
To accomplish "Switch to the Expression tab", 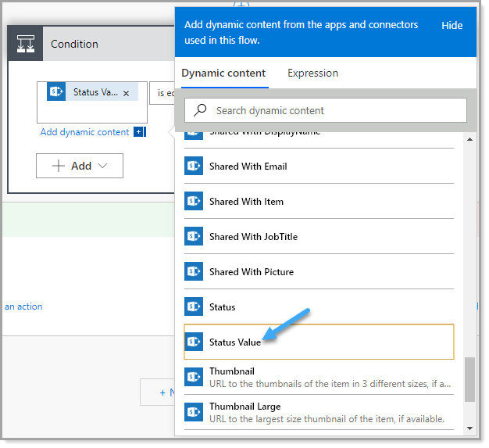I will pyautogui.click(x=312, y=73).
